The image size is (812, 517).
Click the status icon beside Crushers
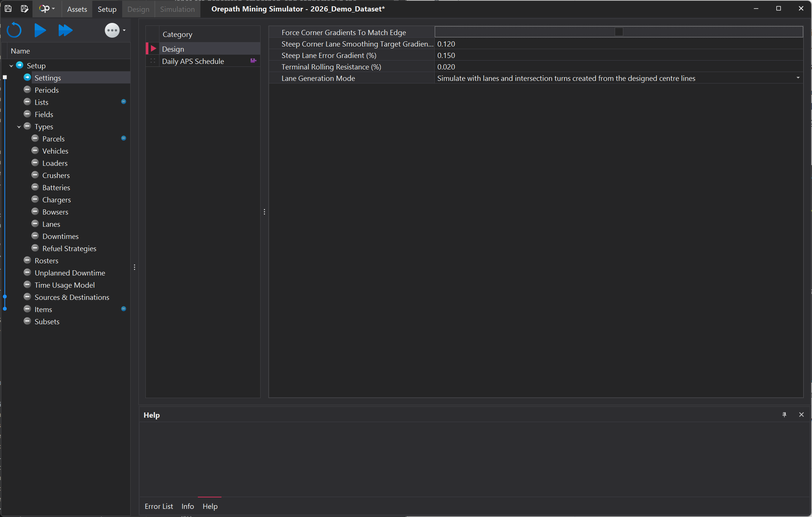point(35,175)
